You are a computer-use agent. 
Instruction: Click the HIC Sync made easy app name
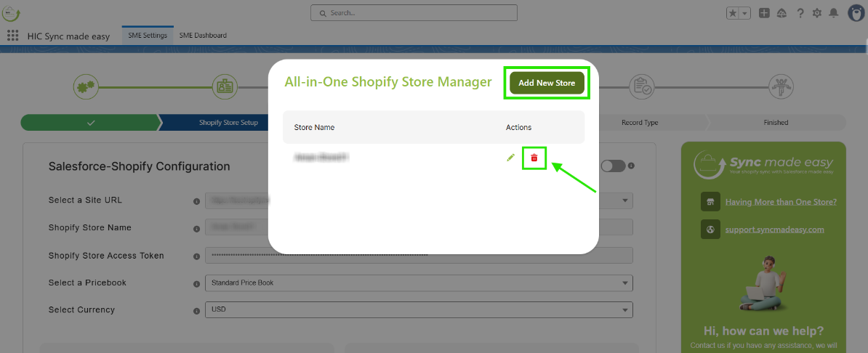(x=68, y=36)
